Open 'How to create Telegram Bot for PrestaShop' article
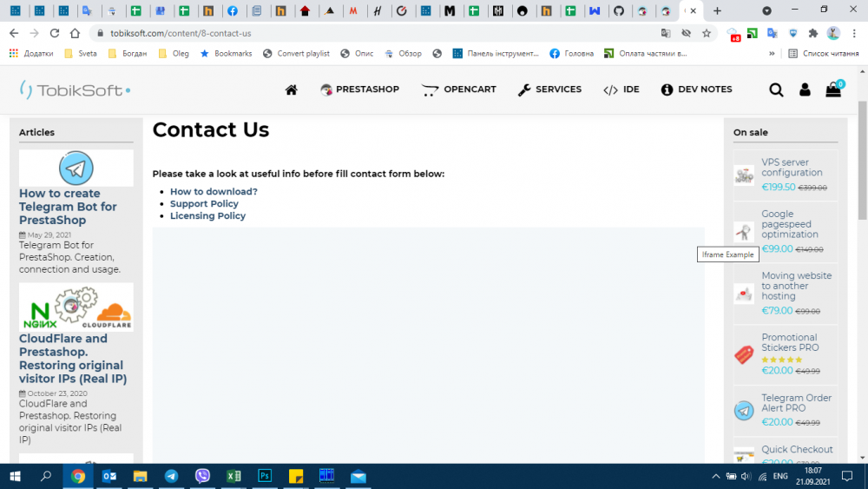868x489 pixels. pos(68,207)
